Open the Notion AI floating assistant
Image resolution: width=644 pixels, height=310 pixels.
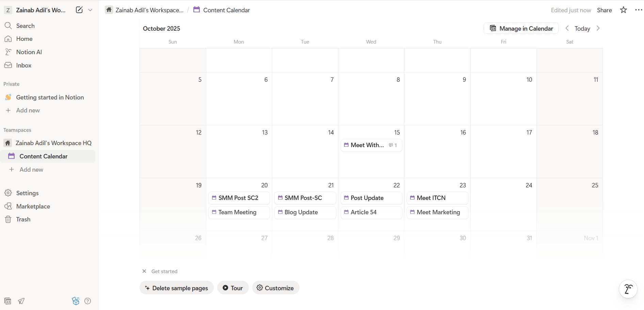pyautogui.click(x=628, y=289)
